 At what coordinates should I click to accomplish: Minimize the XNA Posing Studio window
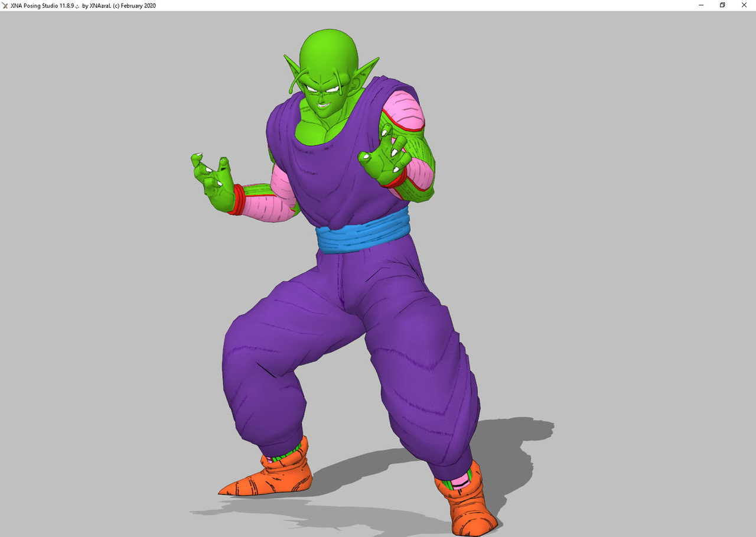click(x=701, y=5)
